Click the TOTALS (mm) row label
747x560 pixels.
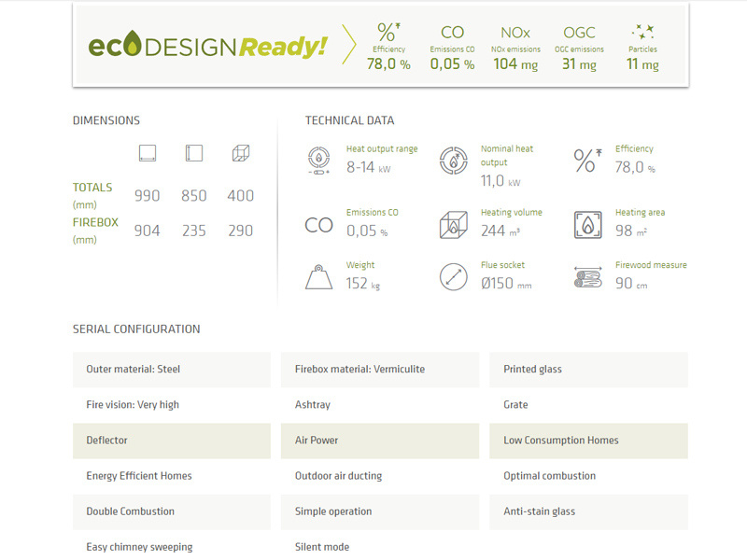[92, 195]
